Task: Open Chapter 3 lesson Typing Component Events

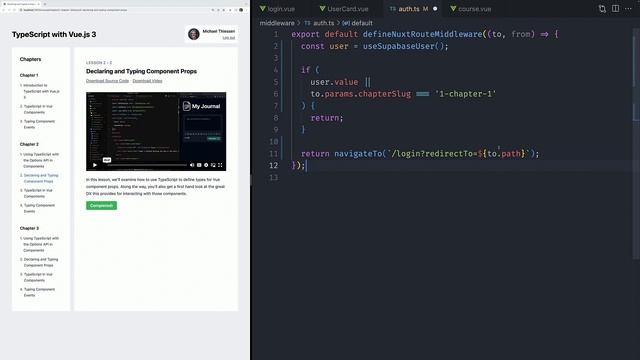Action: 38,292
